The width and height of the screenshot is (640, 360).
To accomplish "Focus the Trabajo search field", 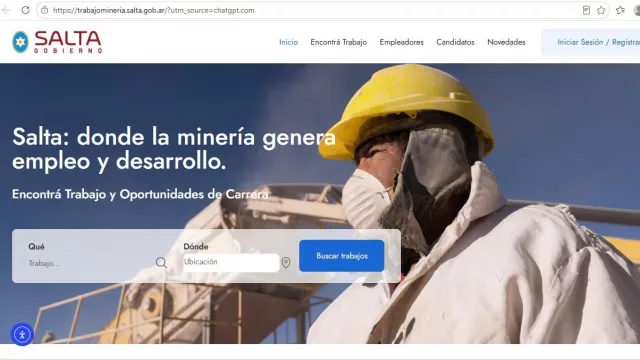I will 91,263.
